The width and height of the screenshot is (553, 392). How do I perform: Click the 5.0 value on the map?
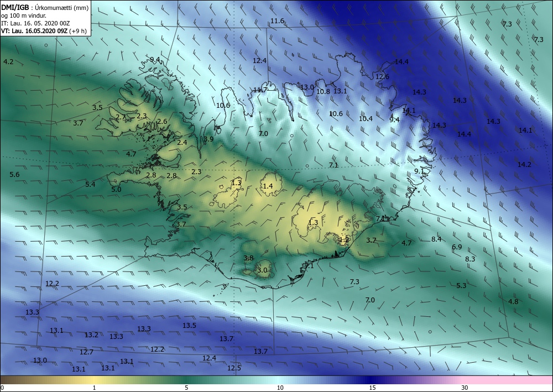[x=116, y=189]
